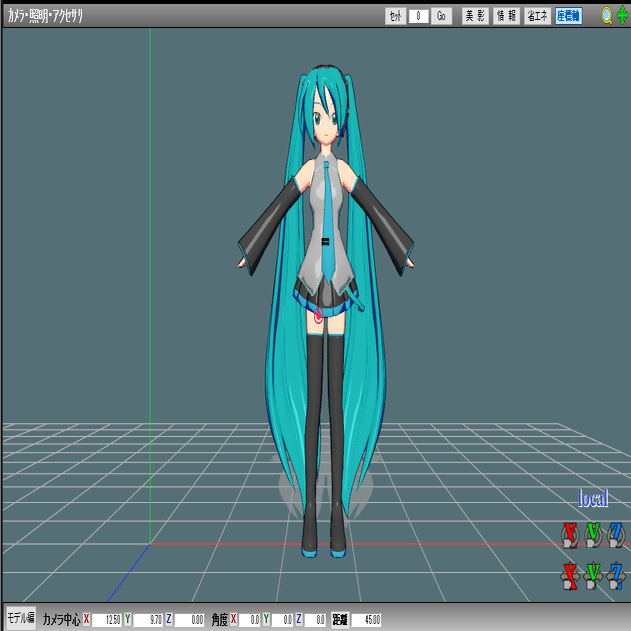The image size is (631, 631).
Task: Click camera center X field showing 12.50
Action: pyautogui.click(x=107, y=620)
